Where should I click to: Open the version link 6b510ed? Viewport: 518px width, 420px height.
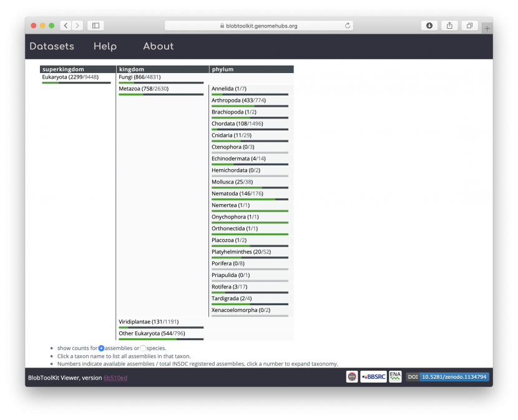[x=115, y=377]
